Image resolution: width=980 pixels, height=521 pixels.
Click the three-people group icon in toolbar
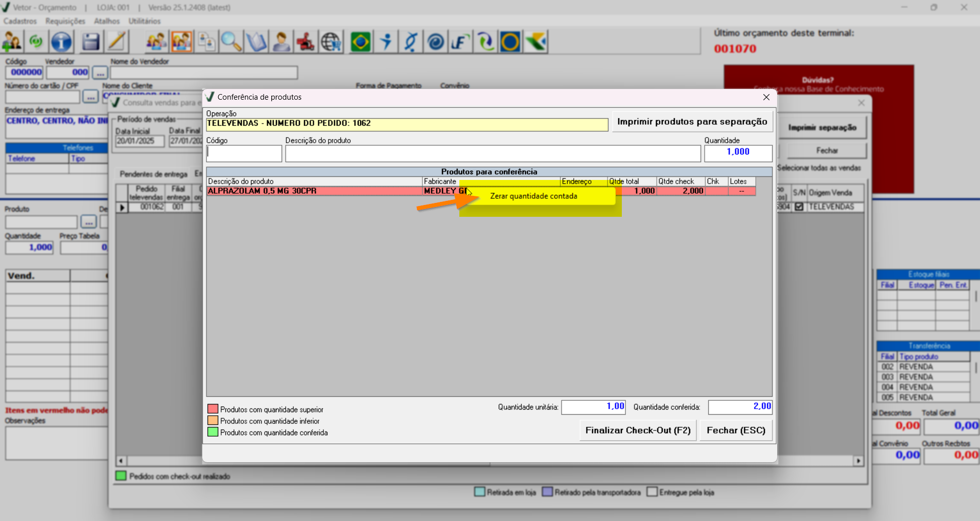(156, 41)
